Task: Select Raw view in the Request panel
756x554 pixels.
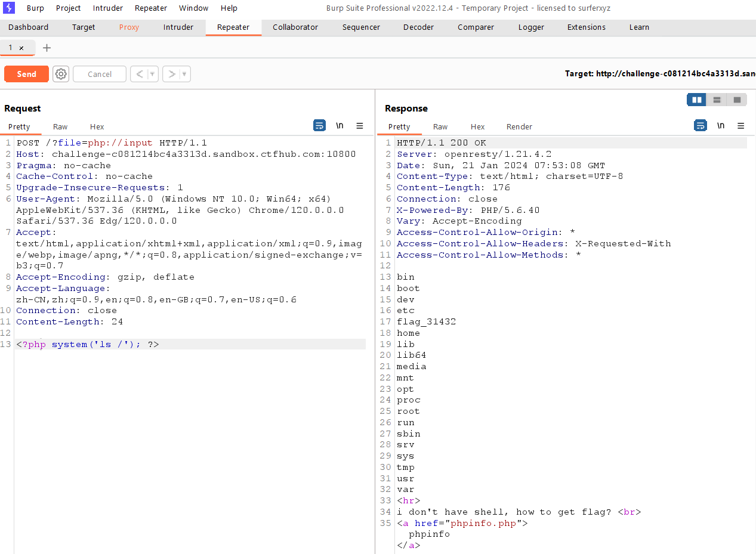Action: coord(60,126)
